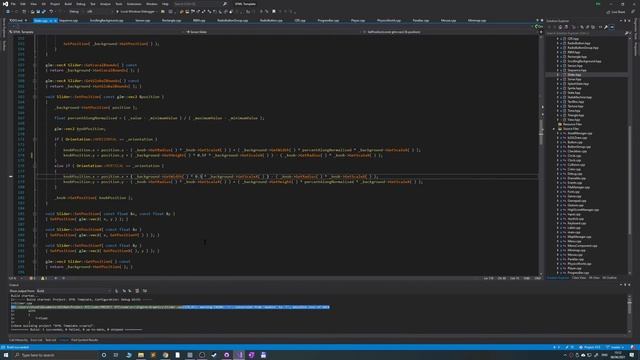640x360 pixels.
Task: Switch to the RadioButtonGroup.cpp tab
Action: click(232, 20)
